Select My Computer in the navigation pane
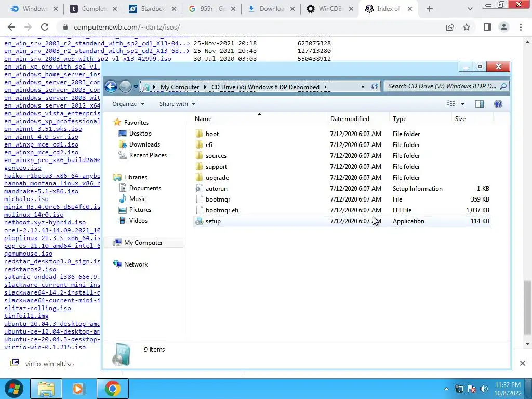The height and width of the screenshot is (399, 532). point(143,243)
